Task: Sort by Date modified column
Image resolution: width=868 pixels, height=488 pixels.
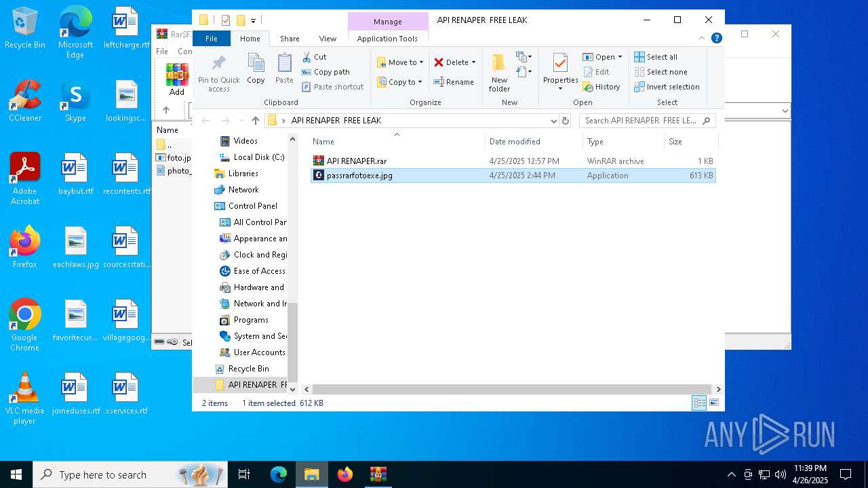Action: click(534, 141)
